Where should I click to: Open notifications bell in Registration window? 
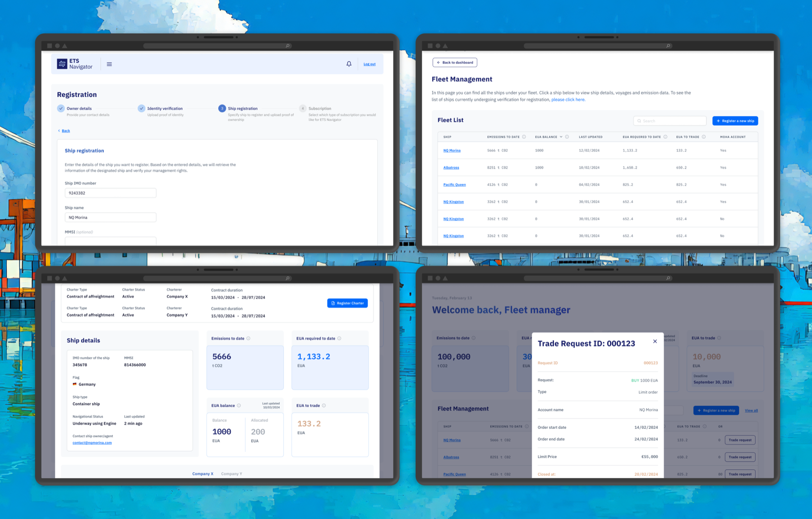tap(349, 64)
